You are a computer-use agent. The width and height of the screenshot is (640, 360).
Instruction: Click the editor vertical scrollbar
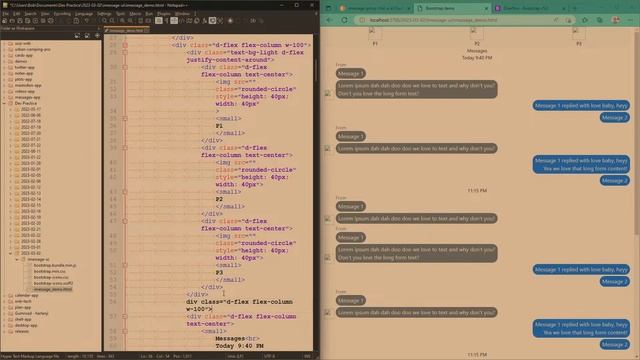coord(315,71)
